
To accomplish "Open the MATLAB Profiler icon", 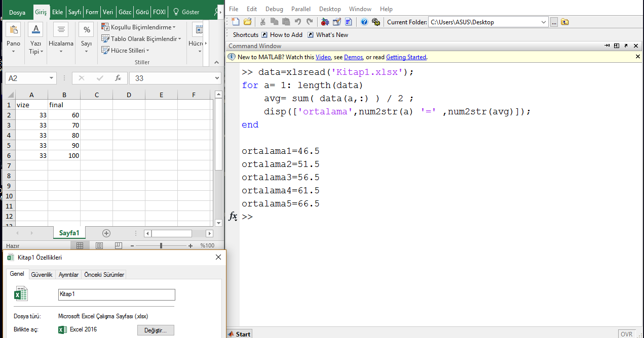I will [348, 22].
